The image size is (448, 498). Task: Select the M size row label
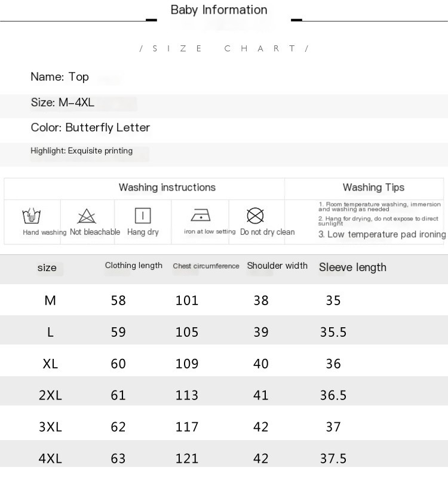tap(50, 300)
